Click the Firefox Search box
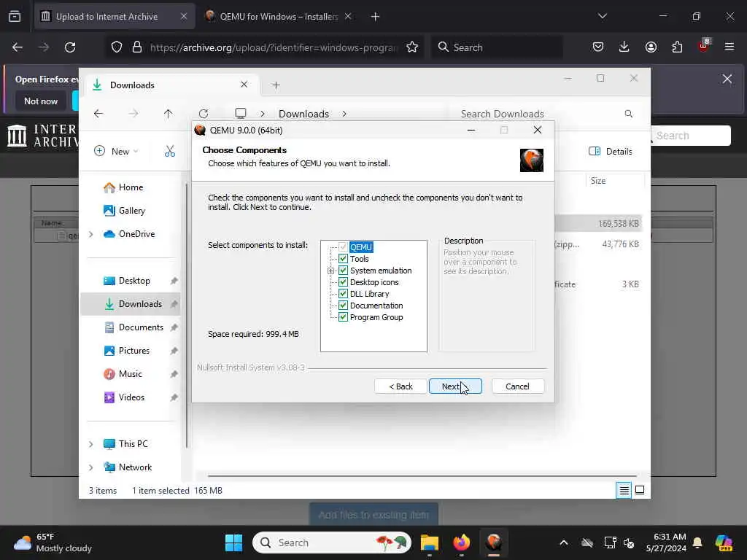The height and width of the screenshot is (560, 747). 497,47
